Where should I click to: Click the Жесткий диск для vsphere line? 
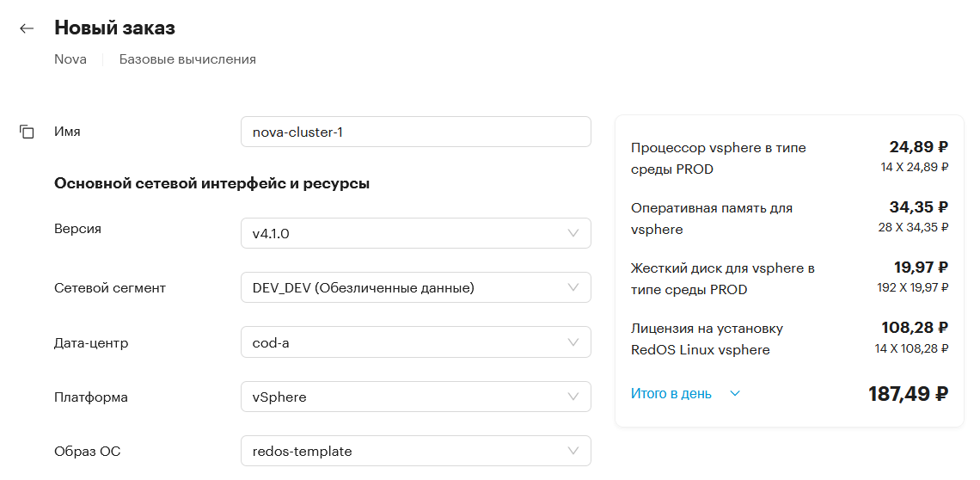click(789, 279)
